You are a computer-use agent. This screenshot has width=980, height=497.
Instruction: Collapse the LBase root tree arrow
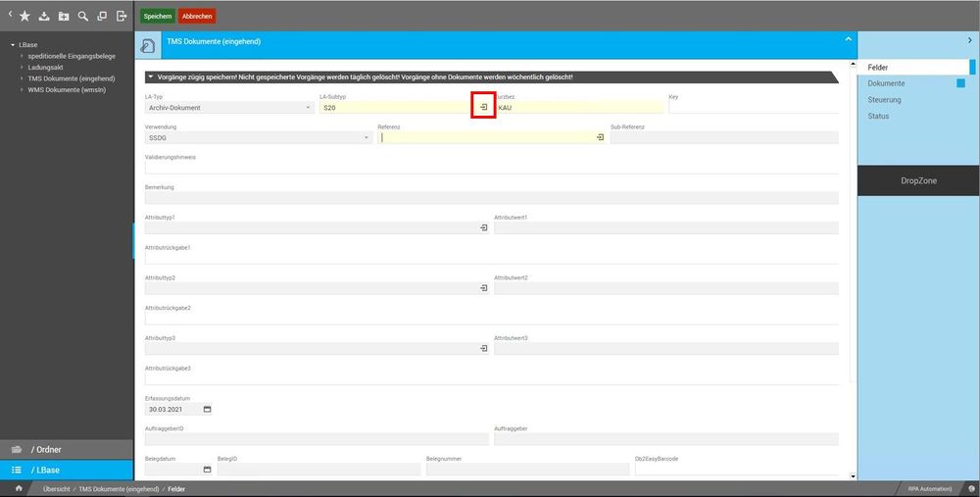tap(13, 45)
